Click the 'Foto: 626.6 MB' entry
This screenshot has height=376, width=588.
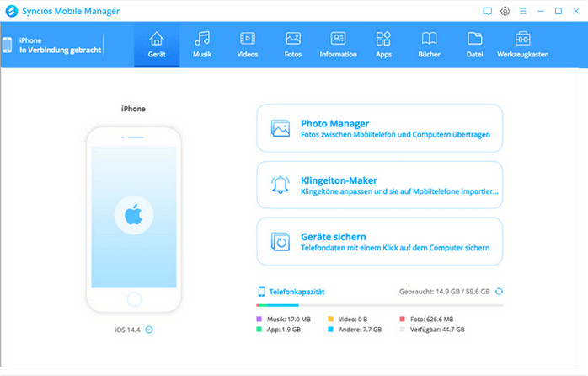coord(431,320)
